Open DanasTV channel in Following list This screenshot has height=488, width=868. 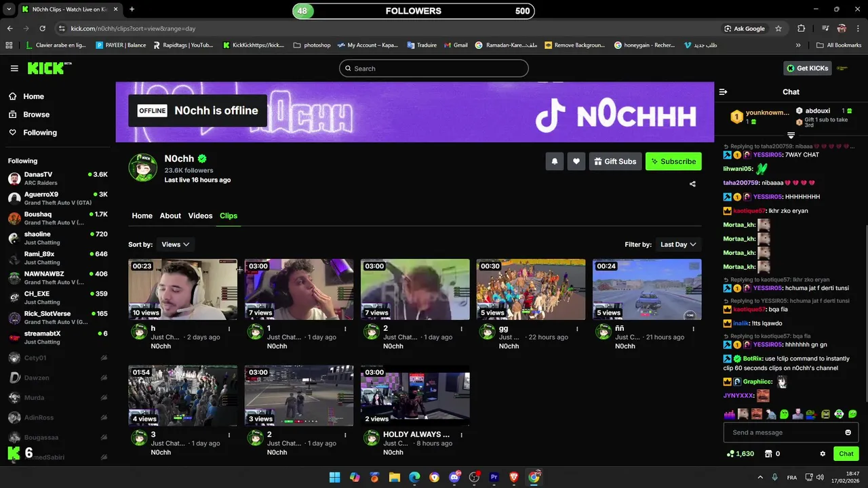click(58, 179)
